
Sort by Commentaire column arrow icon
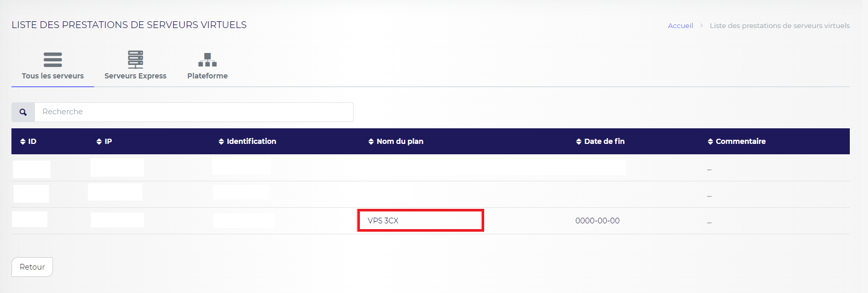click(x=710, y=141)
